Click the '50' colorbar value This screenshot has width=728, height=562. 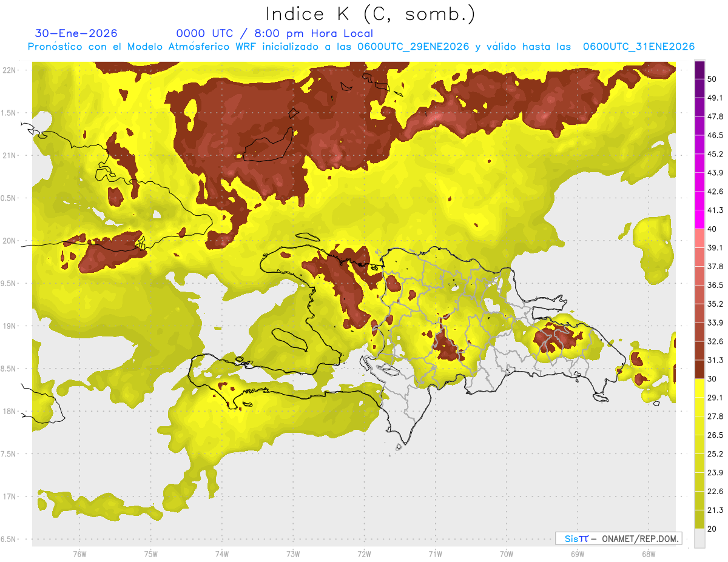pos(712,79)
